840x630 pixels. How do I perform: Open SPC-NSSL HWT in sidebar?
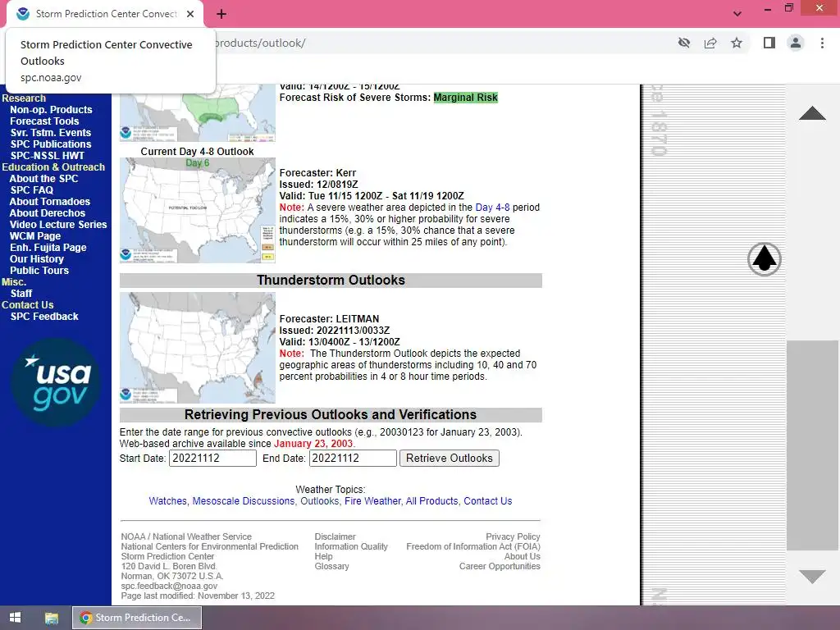(x=47, y=155)
